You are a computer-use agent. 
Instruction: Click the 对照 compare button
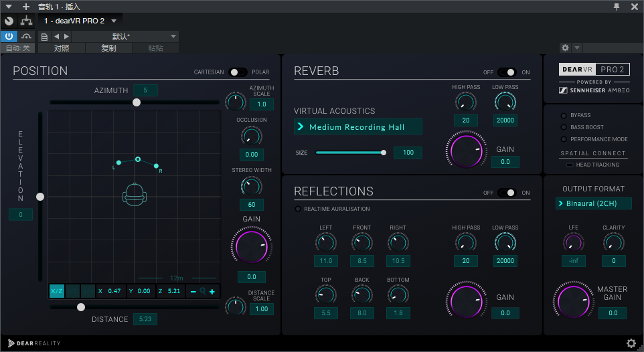pos(62,48)
